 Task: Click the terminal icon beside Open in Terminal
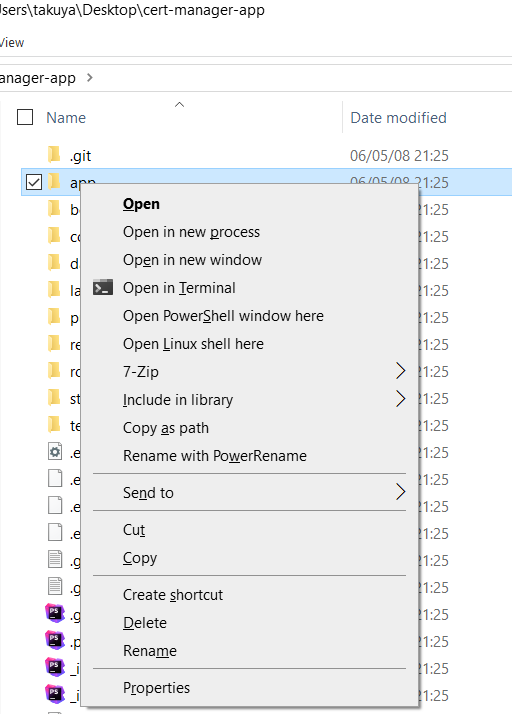pyautogui.click(x=103, y=288)
